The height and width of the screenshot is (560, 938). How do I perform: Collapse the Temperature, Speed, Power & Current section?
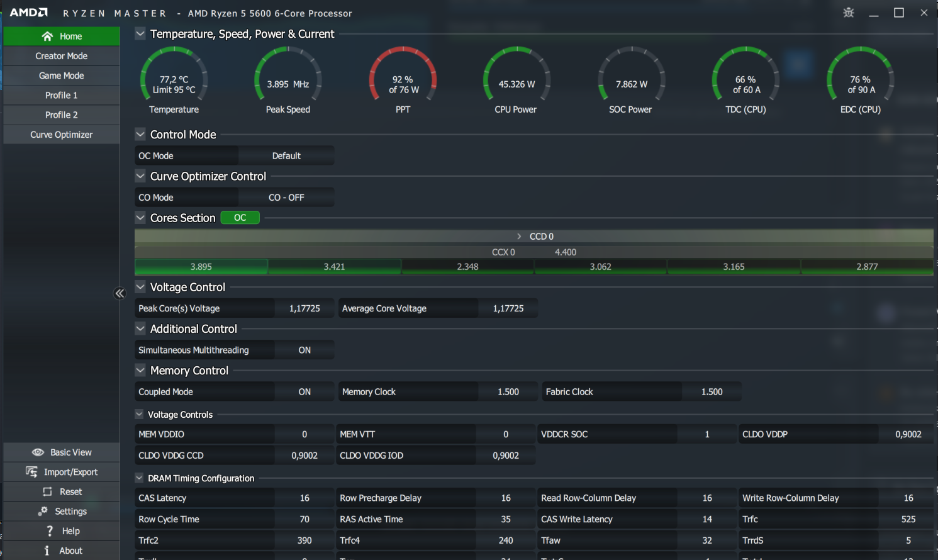click(140, 33)
